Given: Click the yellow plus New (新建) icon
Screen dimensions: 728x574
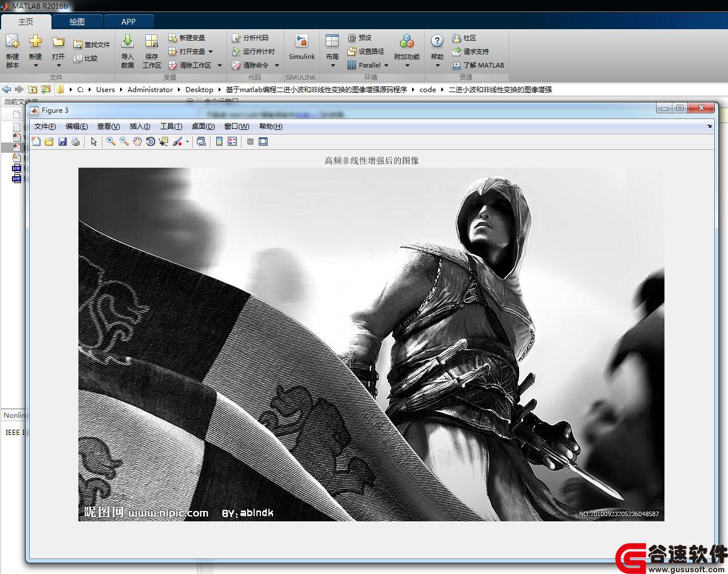Looking at the screenshot, I should (x=35, y=41).
